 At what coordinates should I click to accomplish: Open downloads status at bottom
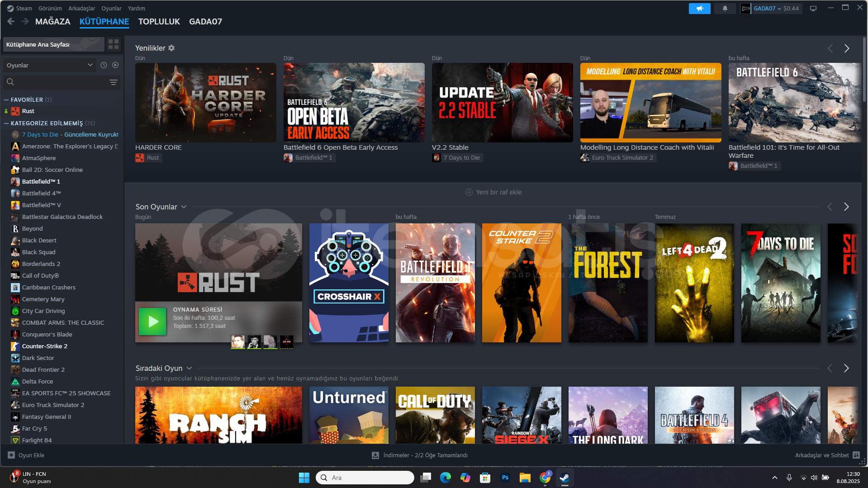tap(420, 455)
